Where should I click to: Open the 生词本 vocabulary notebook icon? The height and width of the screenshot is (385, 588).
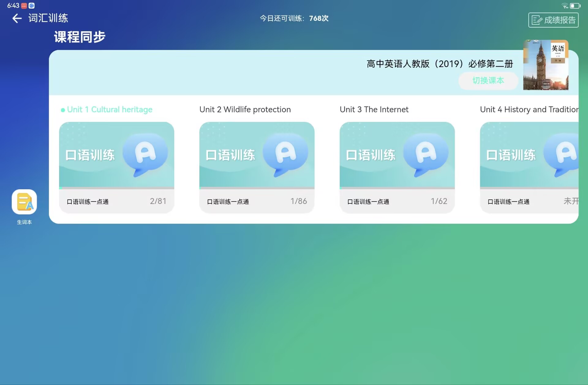click(24, 202)
